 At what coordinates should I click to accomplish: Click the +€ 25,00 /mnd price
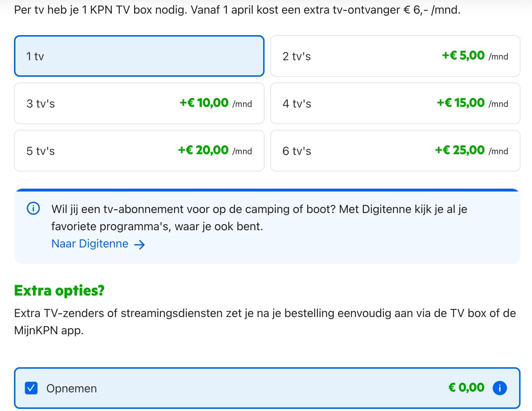click(471, 151)
